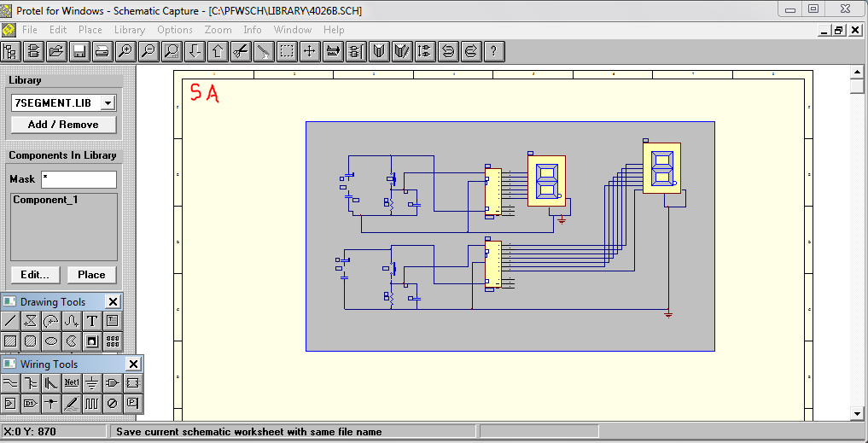Click the project hierarchy toolbar icon
The width and height of the screenshot is (868, 443).
point(10,51)
